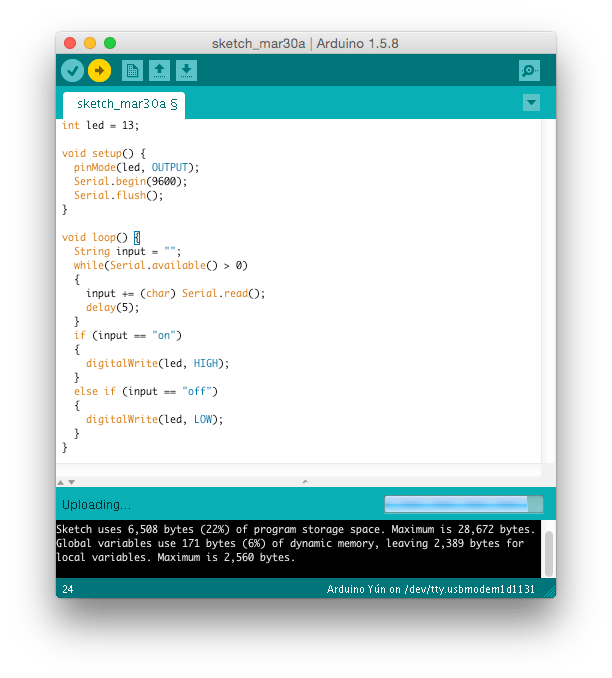Click on line 'int led = 13;'
The width and height of the screenshot is (612, 678).
(100, 125)
